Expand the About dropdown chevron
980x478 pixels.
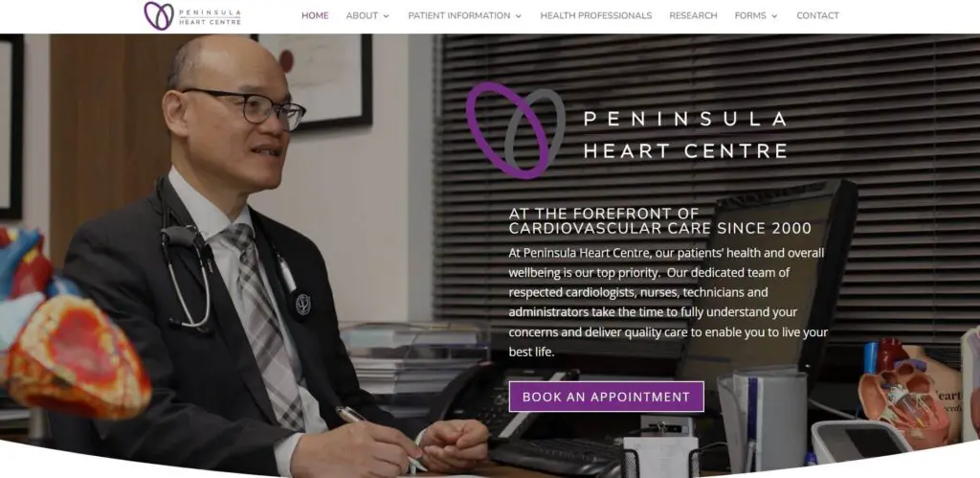click(x=386, y=16)
